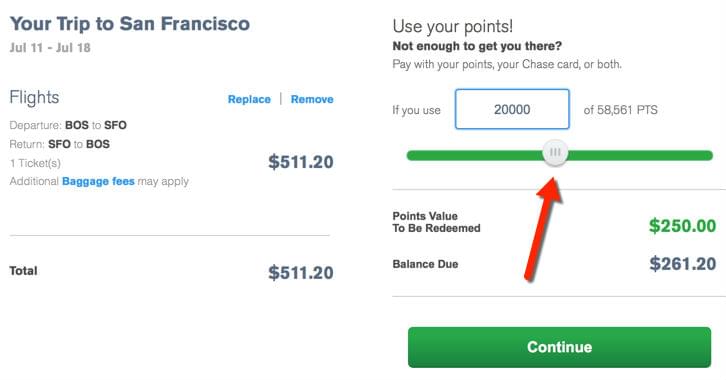The height and width of the screenshot is (380, 726).
Task: Click the green slider track left of the handle
Action: tap(475, 155)
